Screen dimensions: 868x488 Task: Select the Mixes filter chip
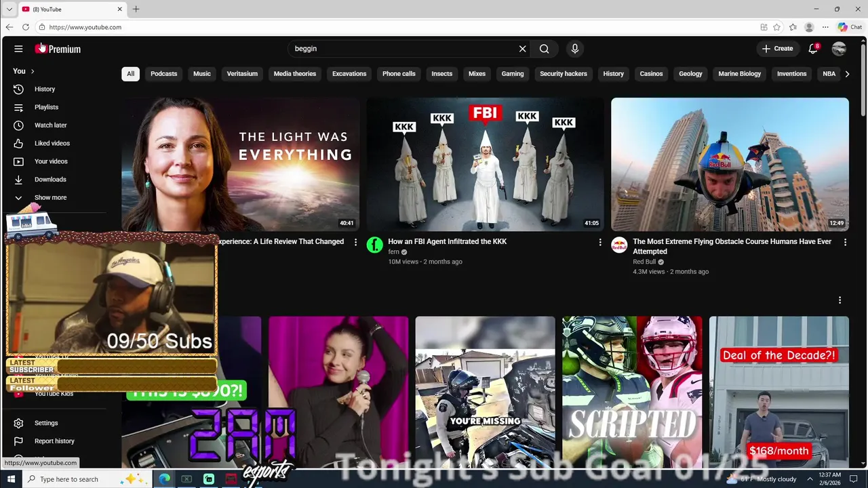(x=477, y=74)
